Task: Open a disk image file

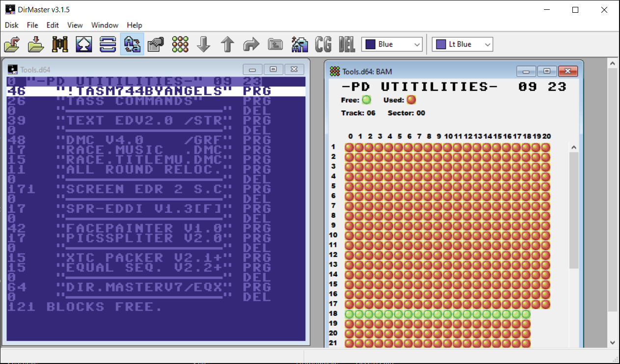Action: (12, 44)
